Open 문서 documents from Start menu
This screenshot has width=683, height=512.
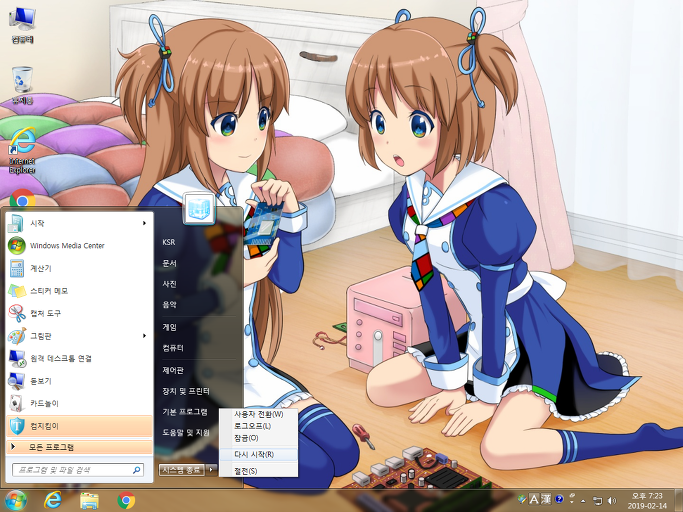point(169,263)
